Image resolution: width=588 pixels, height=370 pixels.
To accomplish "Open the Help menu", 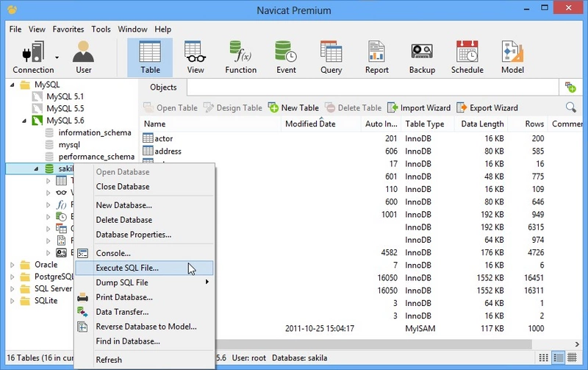I will (162, 29).
